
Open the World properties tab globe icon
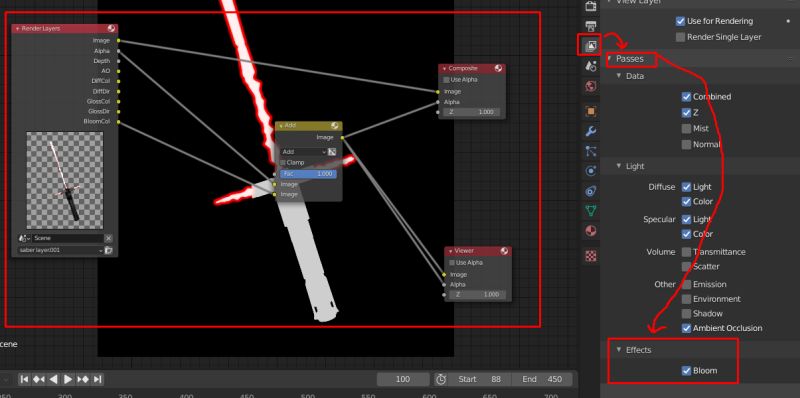[590, 86]
